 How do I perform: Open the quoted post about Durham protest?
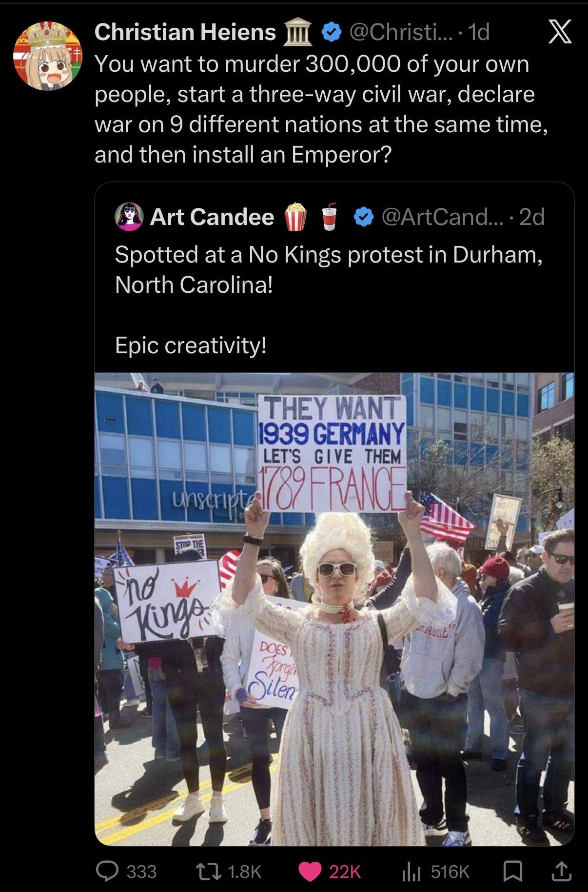point(334,277)
